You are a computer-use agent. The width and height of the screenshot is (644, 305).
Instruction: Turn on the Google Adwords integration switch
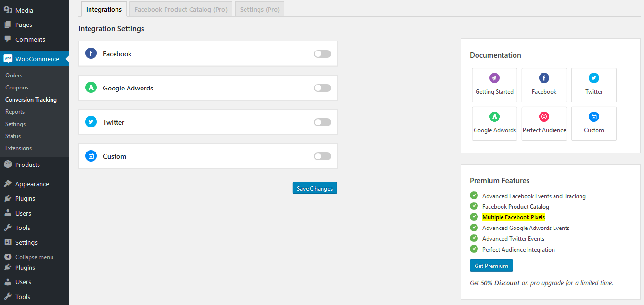[x=322, y=88]
